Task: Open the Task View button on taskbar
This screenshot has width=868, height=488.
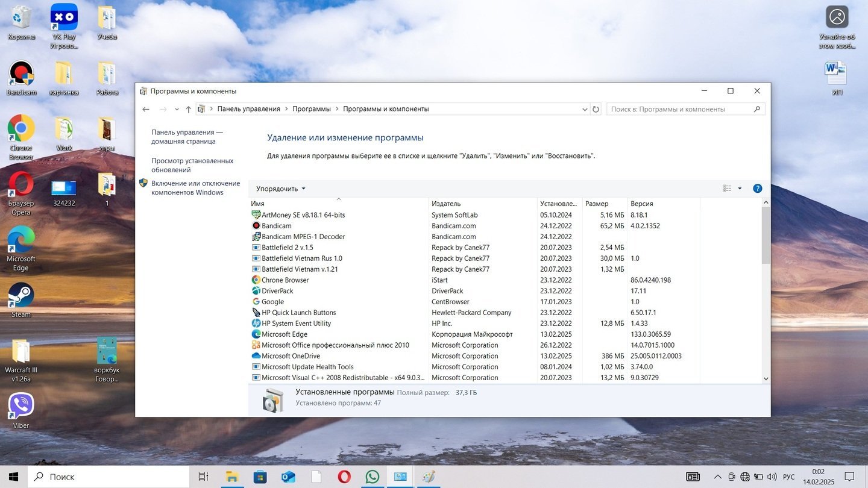Action: [x=203, y=477]
